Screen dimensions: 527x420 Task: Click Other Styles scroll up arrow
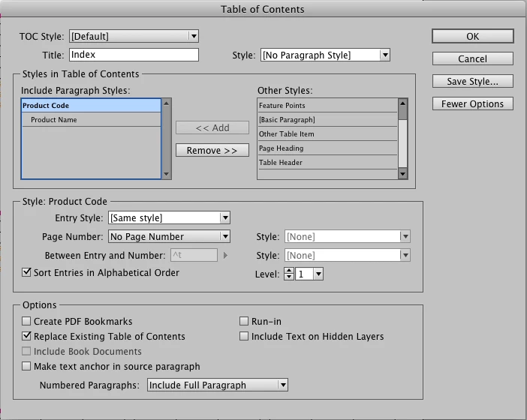(402, 103)
